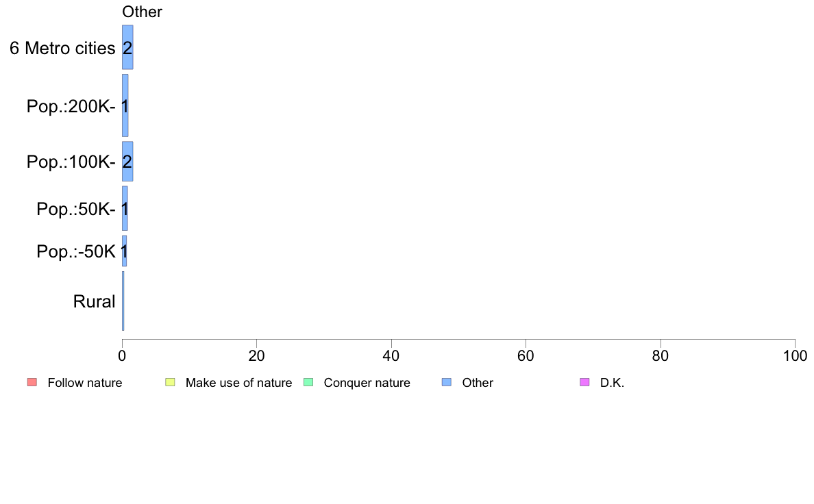Click the Make use of nature label
Viewport: 814px width, 504px height.
[x=239, y=383]
